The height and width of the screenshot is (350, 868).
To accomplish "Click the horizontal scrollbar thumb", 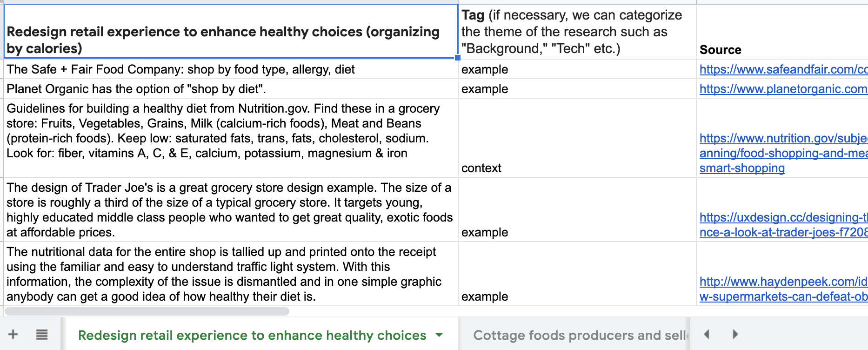I will (147, 311).
